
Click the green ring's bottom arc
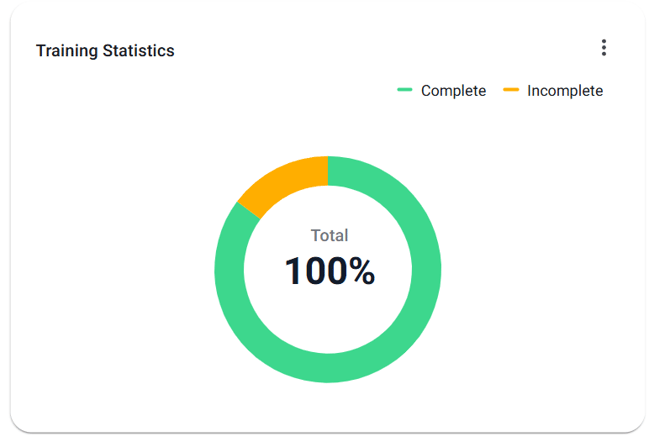[328, 367]
